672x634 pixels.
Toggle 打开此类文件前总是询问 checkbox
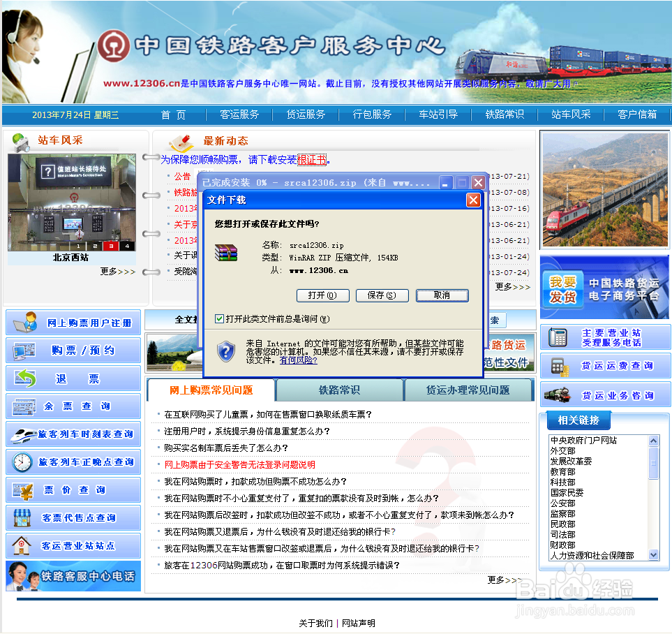point(219,318)
